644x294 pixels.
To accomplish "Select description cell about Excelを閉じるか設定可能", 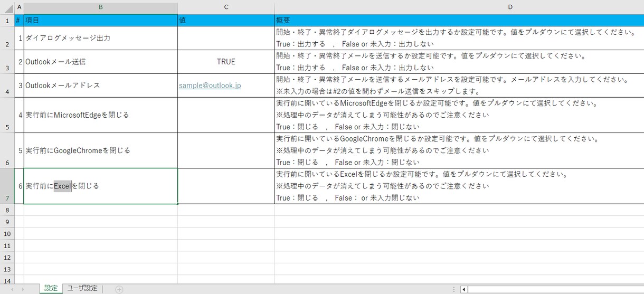I will point(459,186).
